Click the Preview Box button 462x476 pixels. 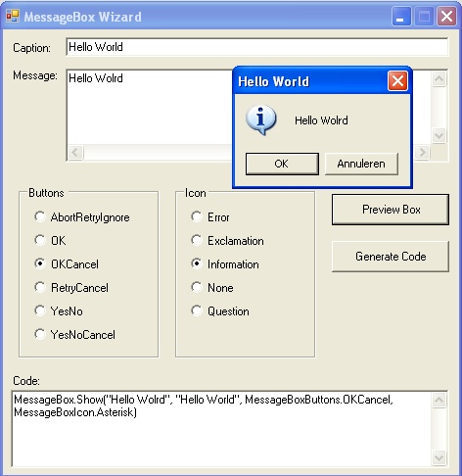(x=391, y=210)
